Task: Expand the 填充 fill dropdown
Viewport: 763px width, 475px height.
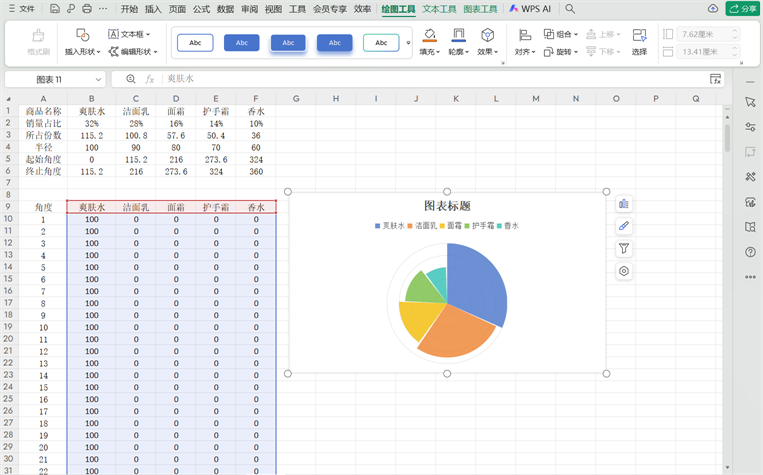Action: coord(430,51)
